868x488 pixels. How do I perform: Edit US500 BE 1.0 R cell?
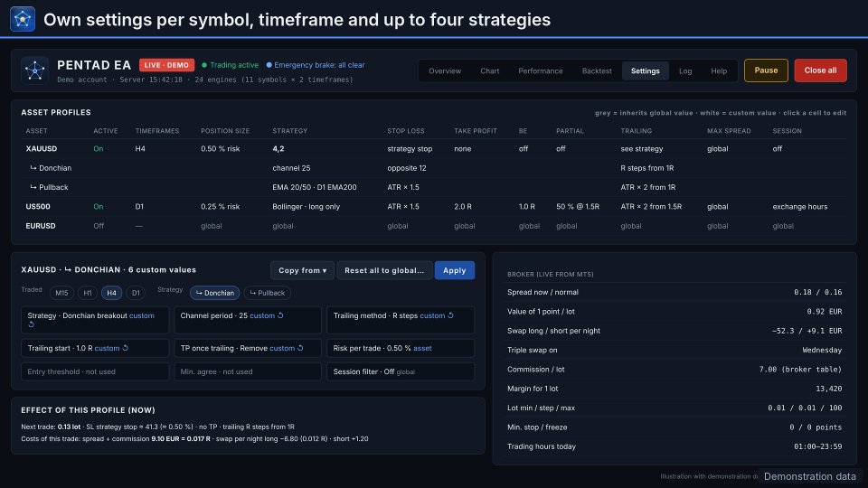(x=526, y=206)
